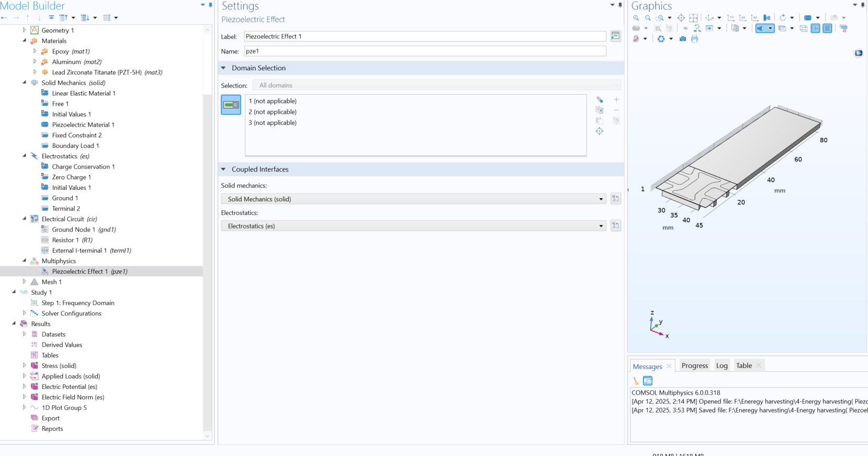Viewport: 868px width, 456px height.
Task: Select Step 1: Frequency Domain node
Action: (78, 303)
